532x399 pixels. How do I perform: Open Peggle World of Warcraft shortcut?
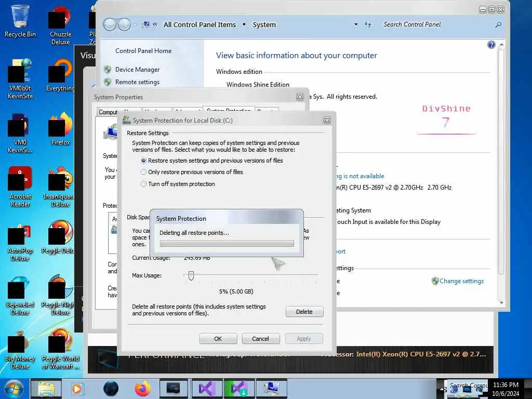[x=60, y=350]
